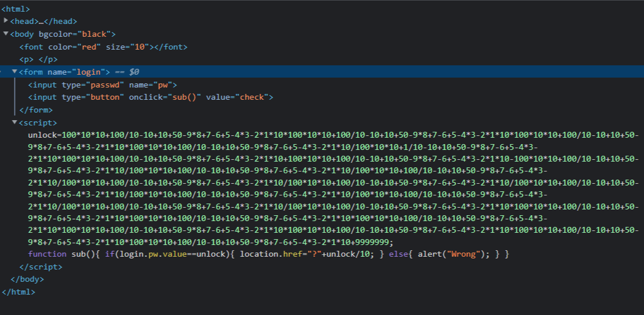Select the opening html tag
644x315 pixels.
click(x=16, y=9)
